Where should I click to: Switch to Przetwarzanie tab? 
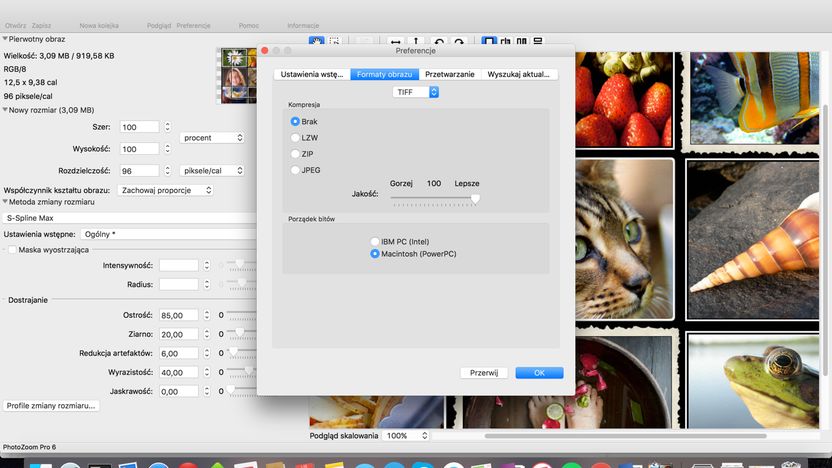pyautogui.click(x=449, y=74)
